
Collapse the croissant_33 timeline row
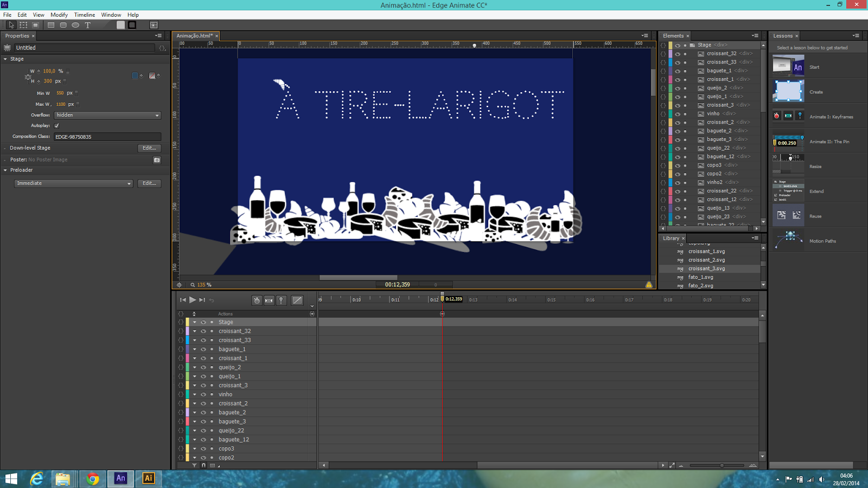coord(195,341)
